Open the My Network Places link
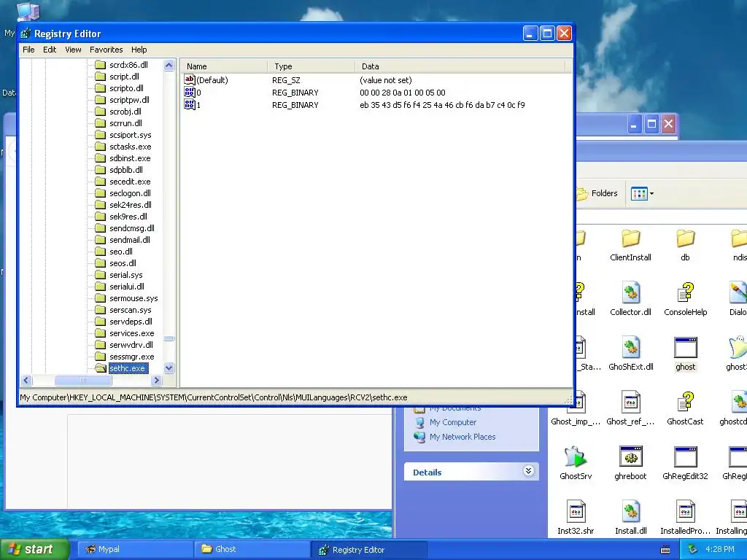 [462, 437]
